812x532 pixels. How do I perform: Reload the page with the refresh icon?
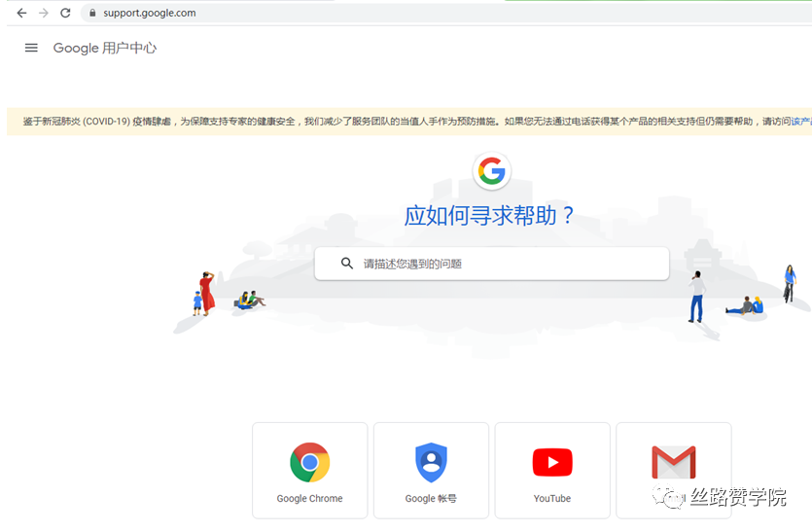[65, 13]
